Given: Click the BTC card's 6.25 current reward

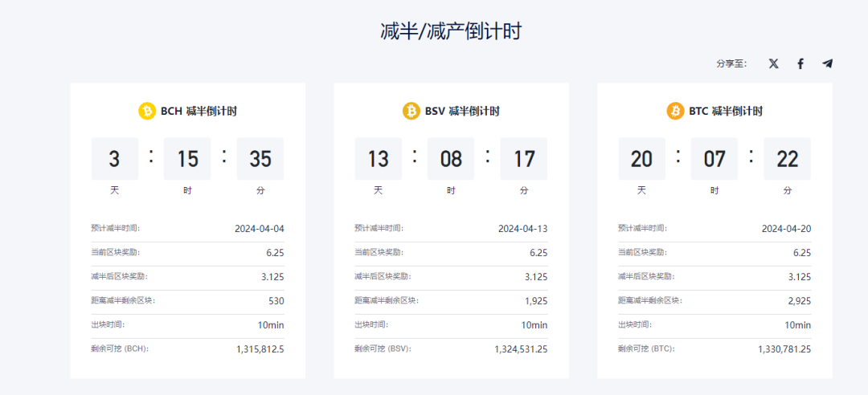Looking at the screenshot, I should (x=802, y=253).
